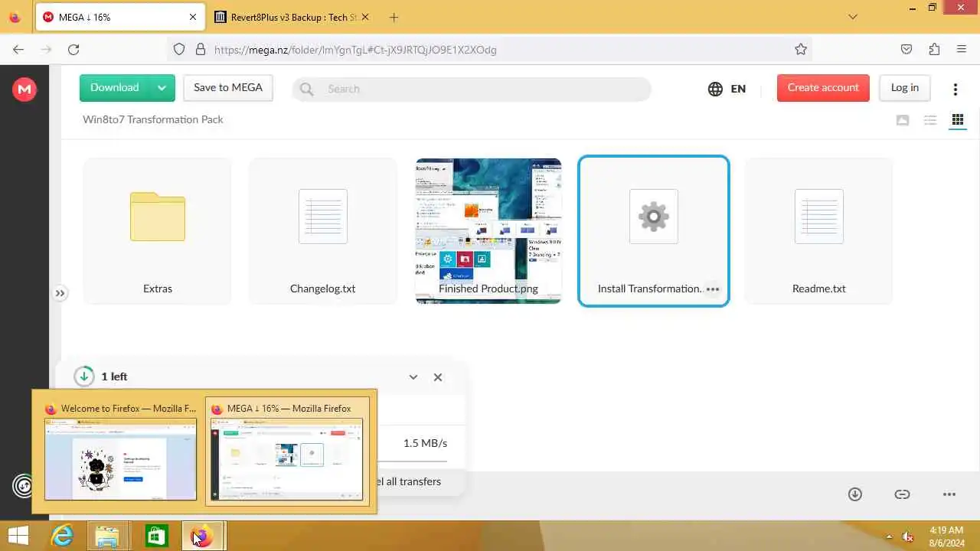980x551 pixels.
Task: Open the Firefox application hamburger menu
Action: coord(962,49)
